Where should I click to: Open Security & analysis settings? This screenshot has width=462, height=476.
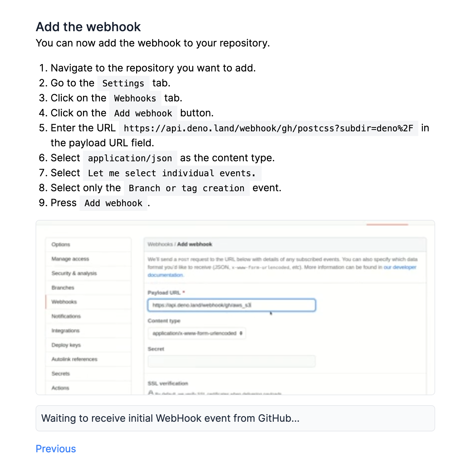(74, 273)
